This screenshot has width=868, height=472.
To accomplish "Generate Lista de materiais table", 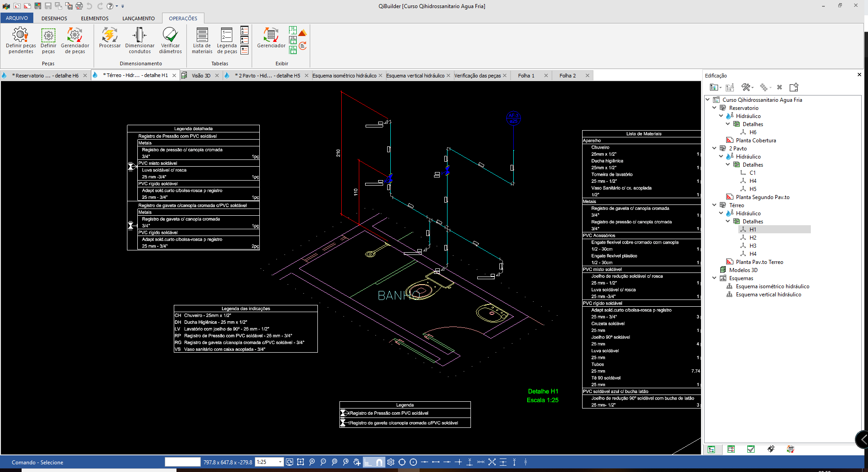I will point(202,41).
